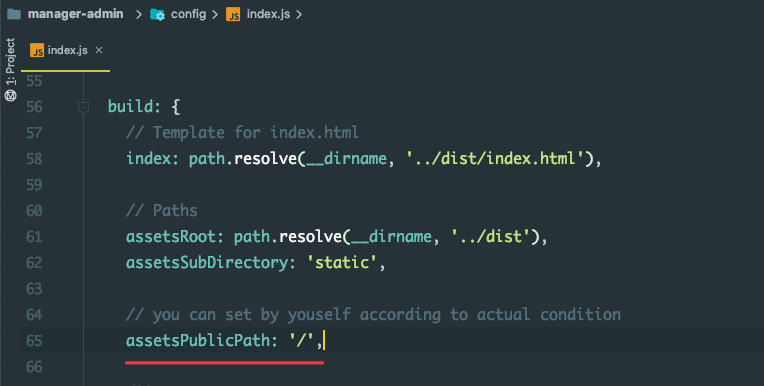Click the '// Paths' comment line

162,211
